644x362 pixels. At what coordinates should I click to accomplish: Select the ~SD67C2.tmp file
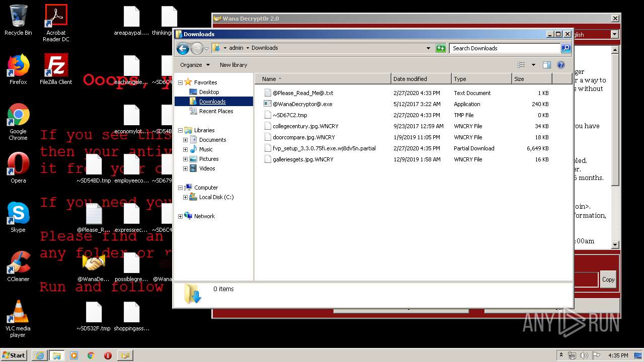(290, 115)
